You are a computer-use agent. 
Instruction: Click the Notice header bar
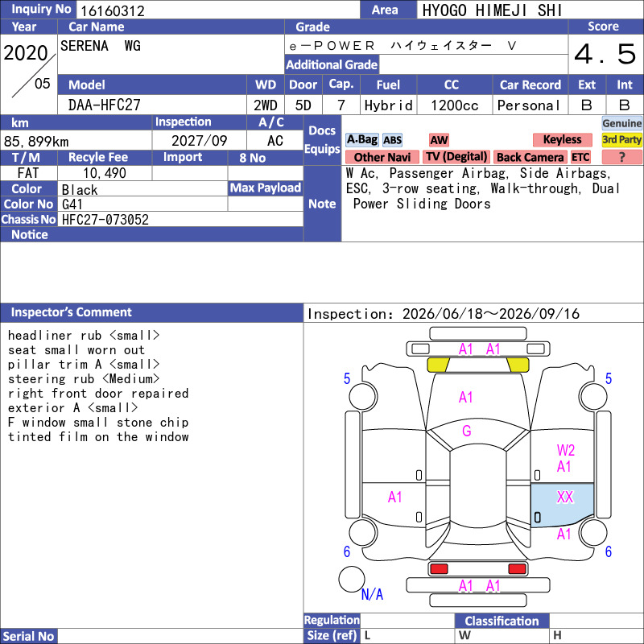click(151, 234)
